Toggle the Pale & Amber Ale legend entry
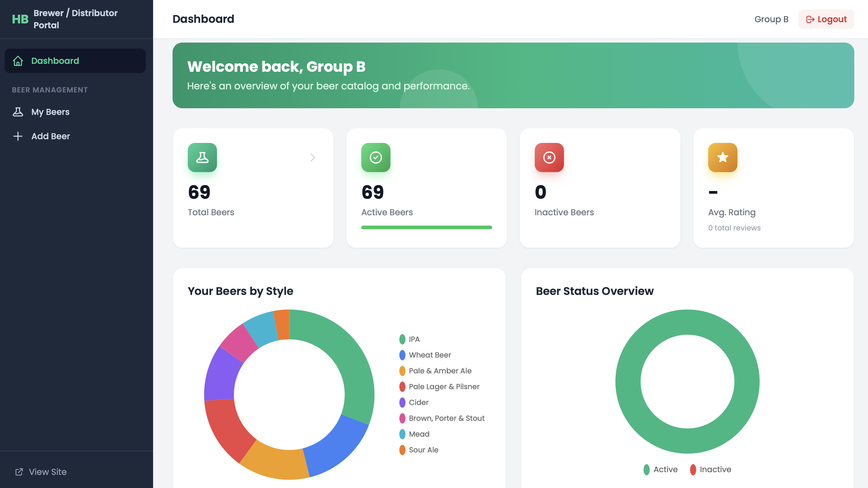This screenshot has width=868, height=488. tap(435, 371)
